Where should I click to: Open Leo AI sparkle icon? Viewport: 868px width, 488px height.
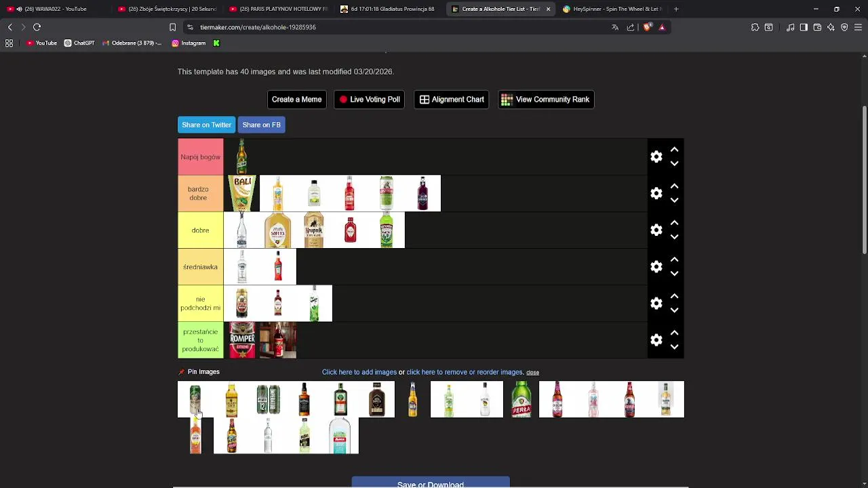click(x=831, y=27)
